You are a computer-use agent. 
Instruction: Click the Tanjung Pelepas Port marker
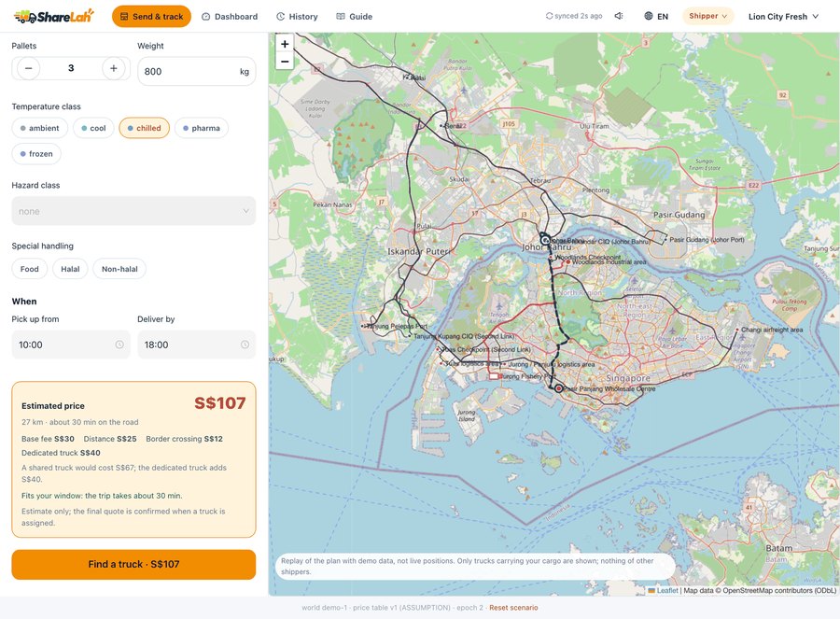click(x=364, y=326)
